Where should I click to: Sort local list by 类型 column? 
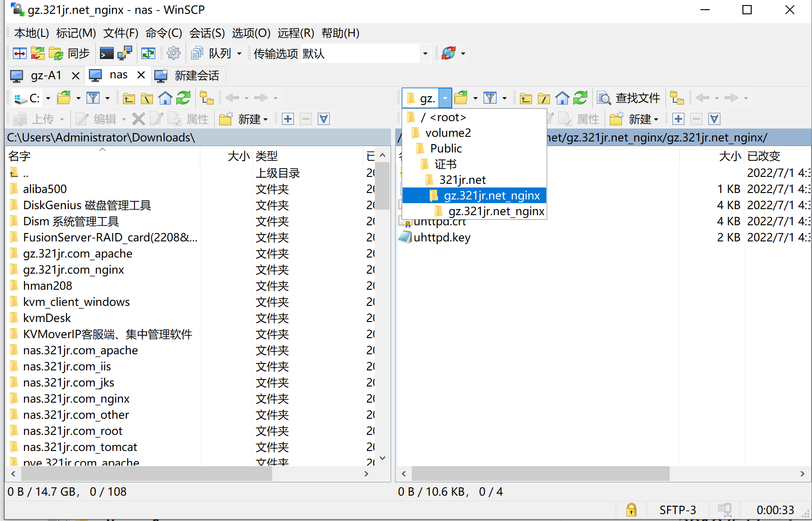(x=308, y=156)
